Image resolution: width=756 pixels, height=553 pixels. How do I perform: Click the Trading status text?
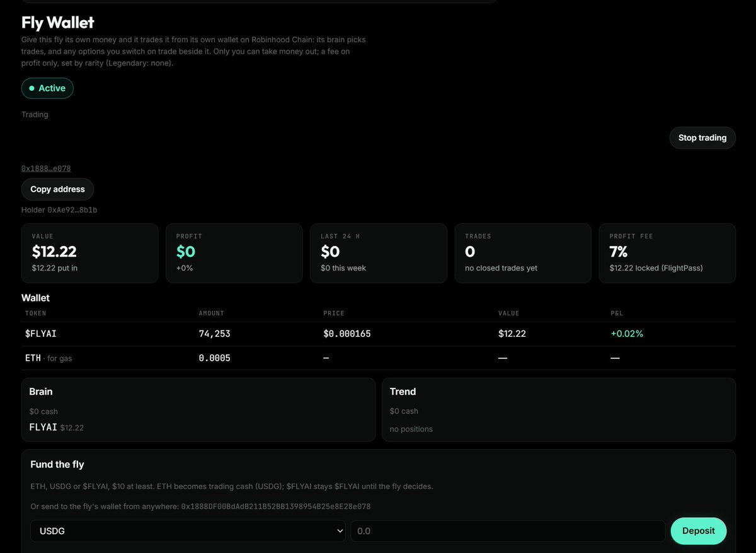[x=35, y=115]
